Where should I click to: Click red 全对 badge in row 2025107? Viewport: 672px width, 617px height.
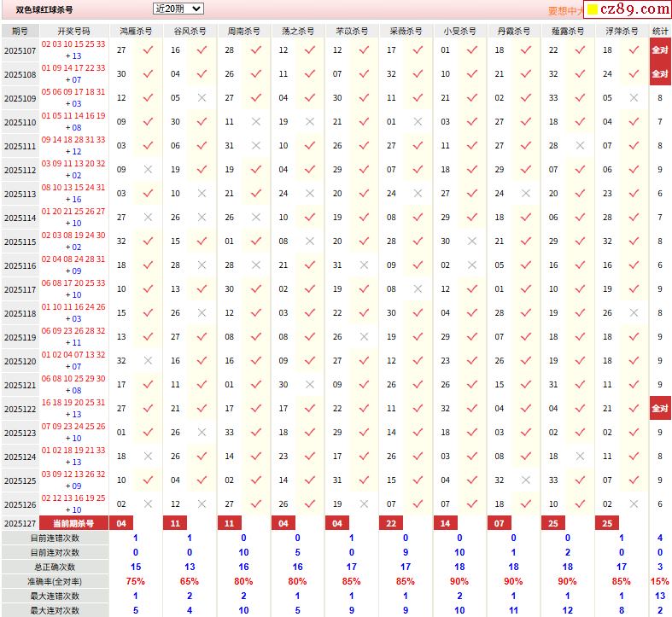[660, 50]
